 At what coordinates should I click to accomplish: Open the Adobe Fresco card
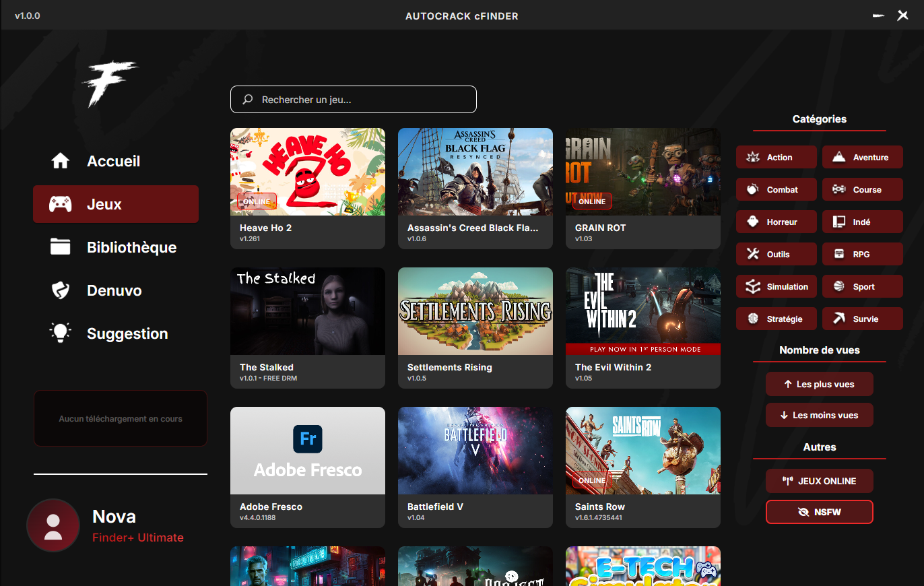[x=308, y=467]
